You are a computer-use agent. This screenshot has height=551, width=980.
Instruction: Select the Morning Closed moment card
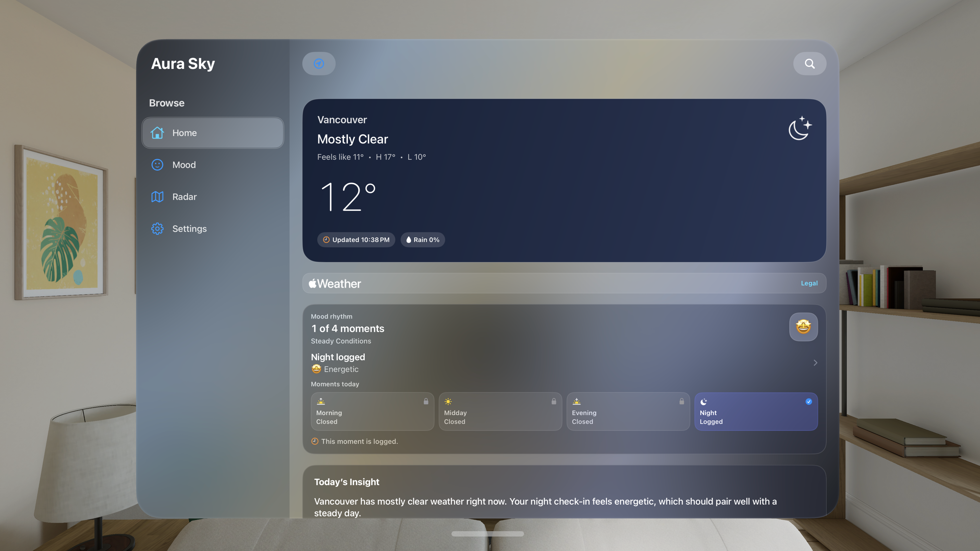click(x=372, y=411)
